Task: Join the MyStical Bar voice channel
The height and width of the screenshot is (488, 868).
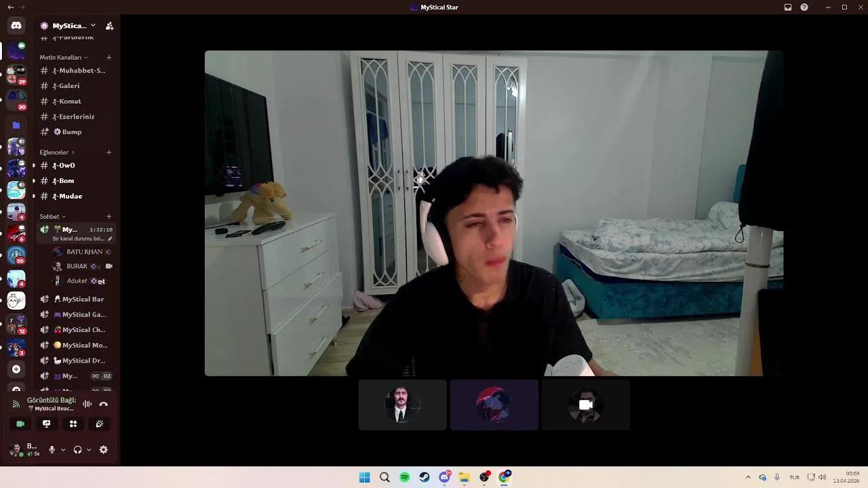Action: (76, 299)
